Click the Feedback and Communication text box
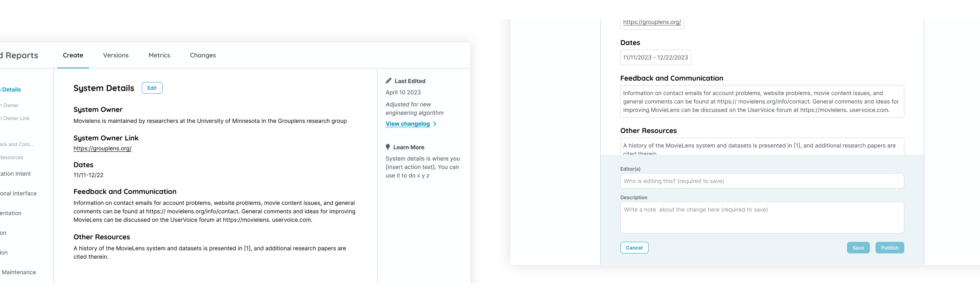 click(761, 102)
